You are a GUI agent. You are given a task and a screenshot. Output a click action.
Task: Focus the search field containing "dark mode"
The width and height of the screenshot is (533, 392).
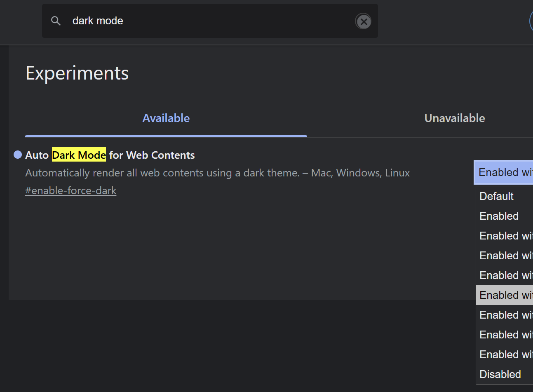206,21
